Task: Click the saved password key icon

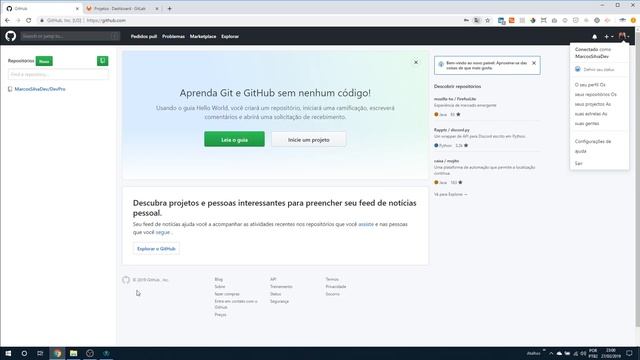Action: pos(466,20)
